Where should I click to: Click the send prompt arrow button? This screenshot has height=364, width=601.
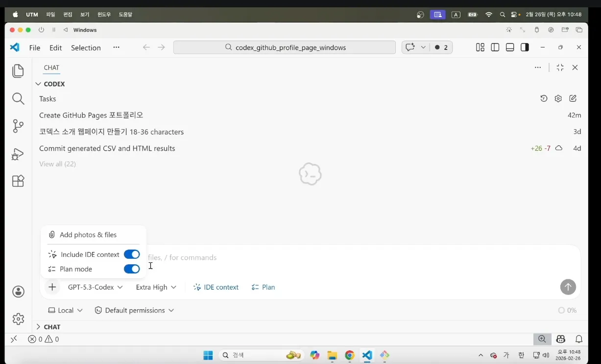(568, 287)
